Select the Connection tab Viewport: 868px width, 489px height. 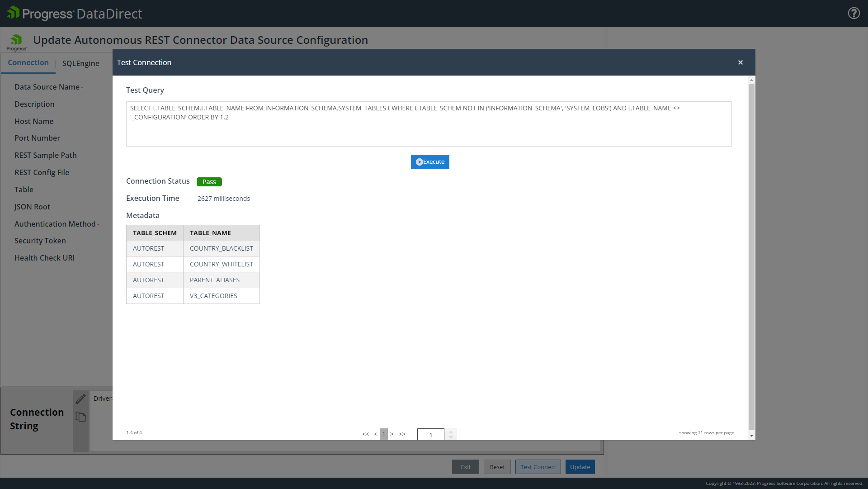click(28, 63)
